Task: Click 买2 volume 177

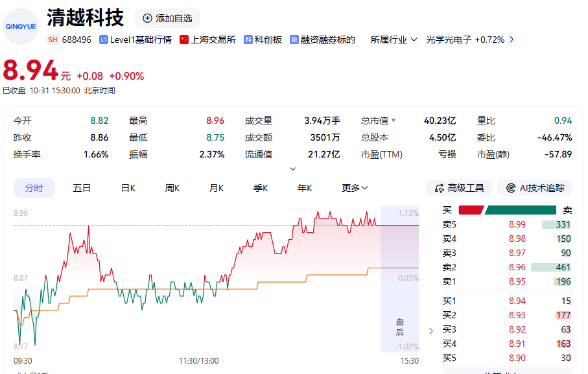Action: point(563,315)
